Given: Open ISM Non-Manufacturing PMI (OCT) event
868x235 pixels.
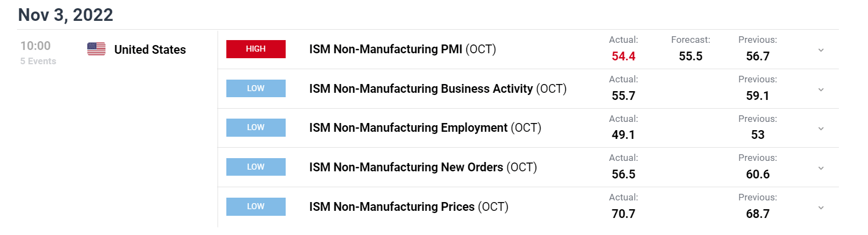Looking at the screenshot, I should click(403, 49).
